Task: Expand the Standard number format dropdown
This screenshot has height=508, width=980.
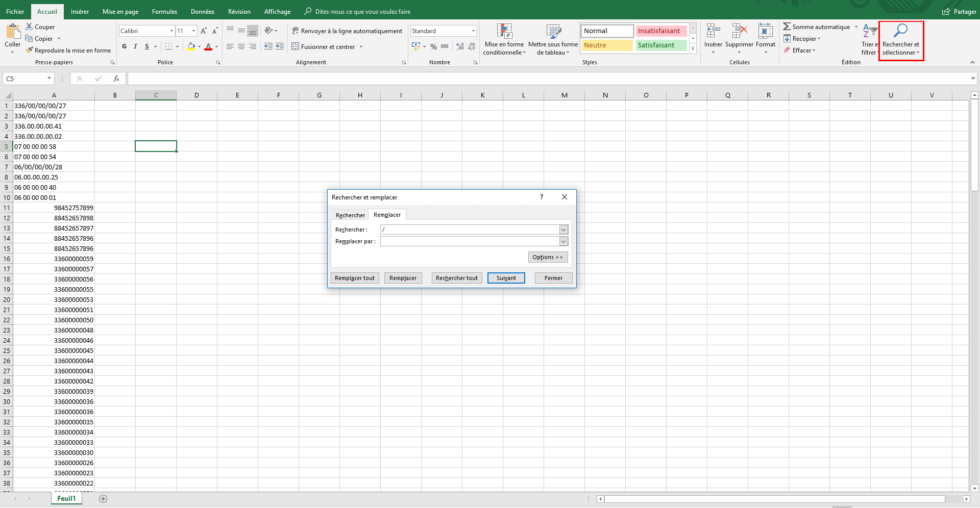Action: pyautogui.click(x=473, y=31)
